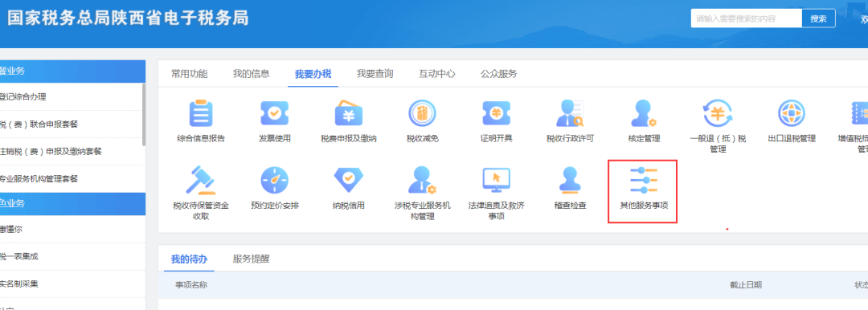Switch to the 常用功能 tab
Viewport: 868px width, 310px height.
click(190, 74)
